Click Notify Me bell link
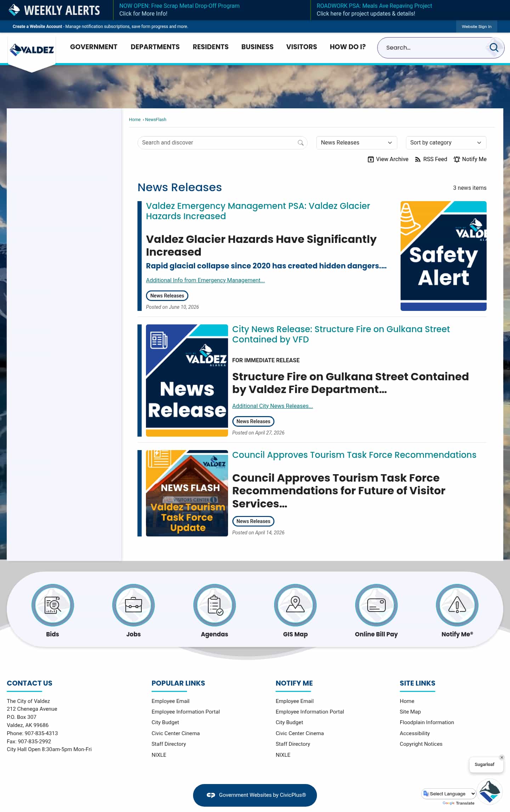This screenshot has width=510, height=812. pyautogui.click(x=470, y=159)
